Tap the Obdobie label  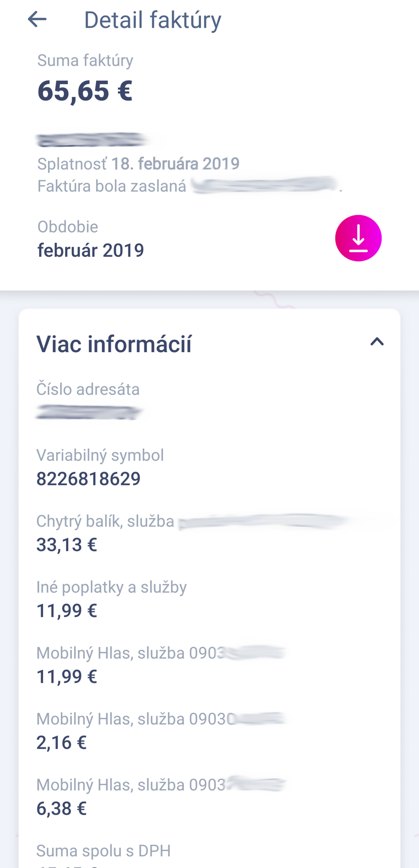(x=67, y=226)
